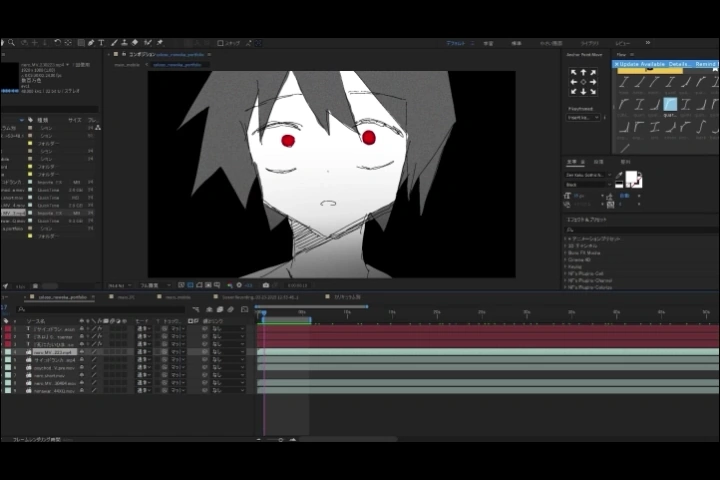The width and height of the screenshot is (720, 480).
Task: Switch to the デフォルト workspace
Action: tap(456, 43)
